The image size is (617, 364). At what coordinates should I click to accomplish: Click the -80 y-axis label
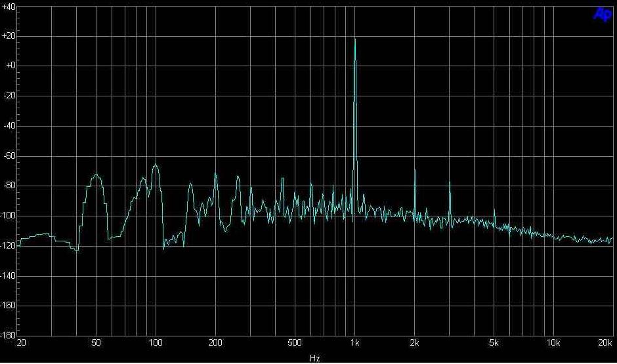pyautogui.click(x=9, y=186)
